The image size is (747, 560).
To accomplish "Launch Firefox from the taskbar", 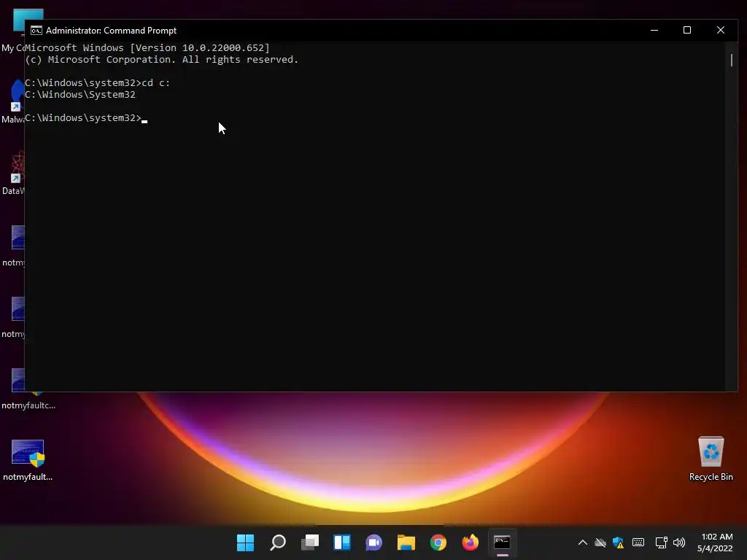I will [x=471, y=542].
